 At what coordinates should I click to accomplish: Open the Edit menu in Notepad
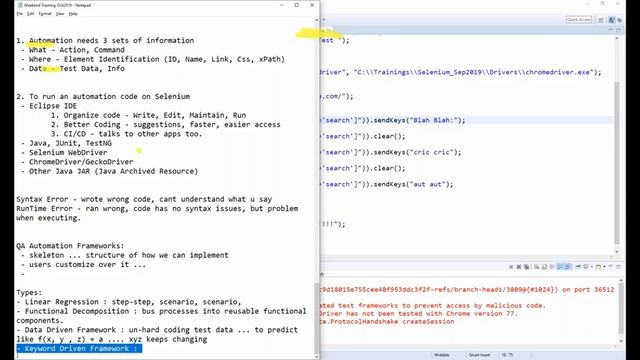(x=30, y=13)
